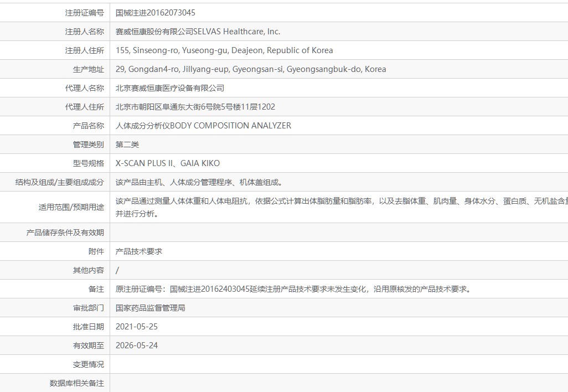Select the structure and composition description text
This screenshot has height=392, width=568.
(202, 182)
